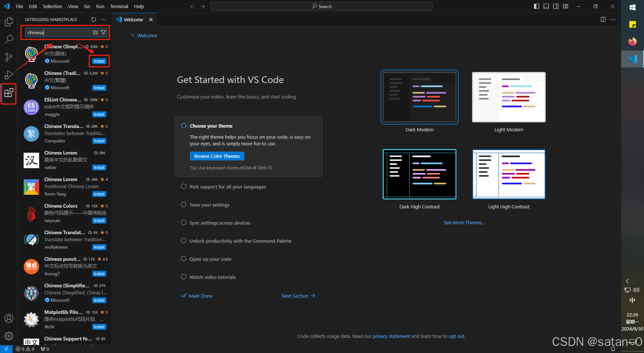Image resolution: width=644 pixels, height=353 pixels.
Task: Show errors and warnings in status bar
Action: tap(25, 349)
